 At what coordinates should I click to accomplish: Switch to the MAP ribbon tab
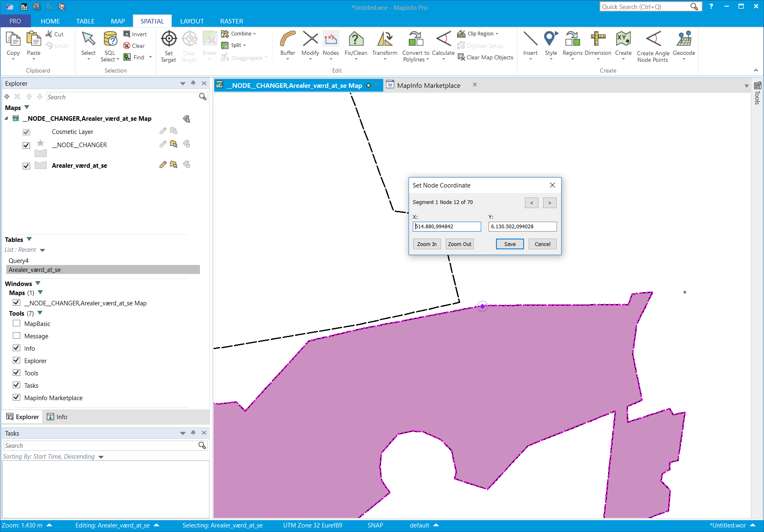point(118,21)
